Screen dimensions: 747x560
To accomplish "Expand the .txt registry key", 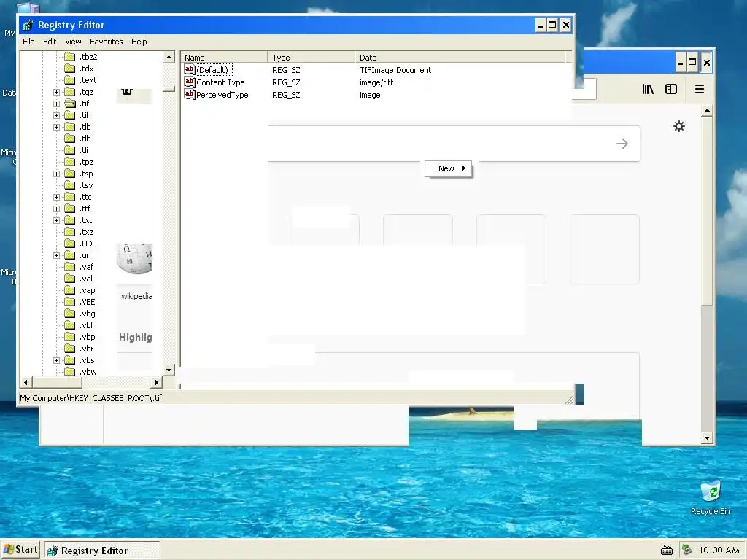I will [x=56, y=220].
